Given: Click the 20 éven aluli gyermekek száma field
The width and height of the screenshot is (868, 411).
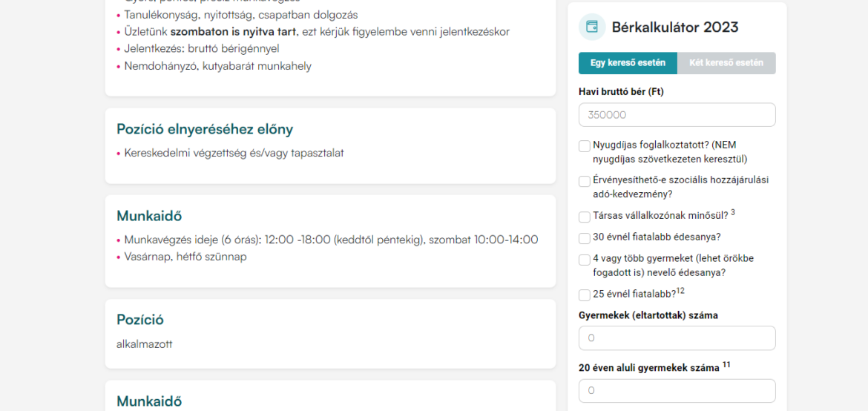Looking at the screenshot, I should pyautogui.click(x=677, y=390).
